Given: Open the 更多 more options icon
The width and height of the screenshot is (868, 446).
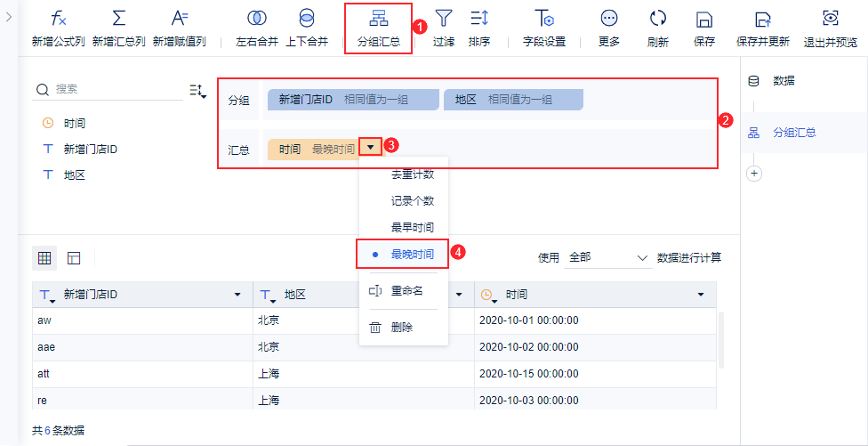Looking at the screenshot, I should click(609, 19).
